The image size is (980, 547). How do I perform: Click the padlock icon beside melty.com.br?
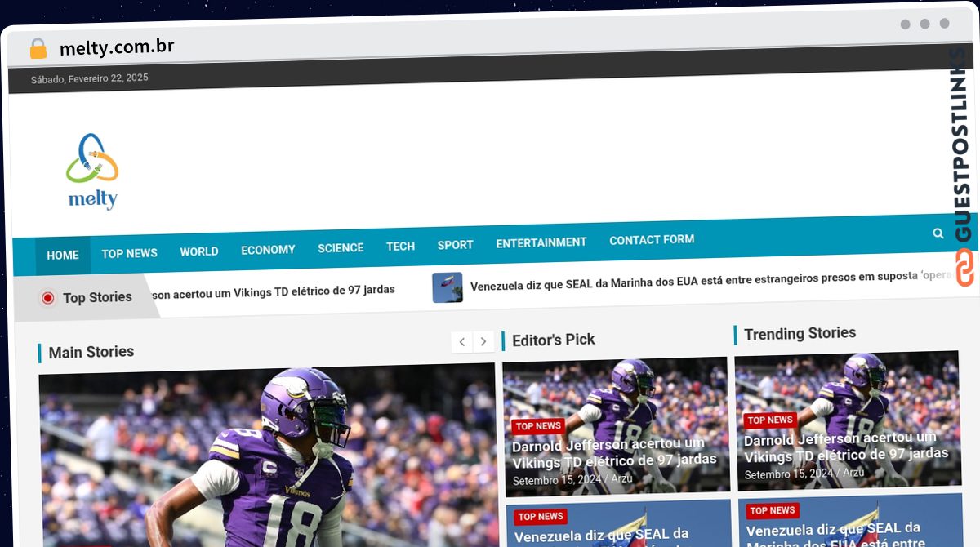click(x=38, y=48)
